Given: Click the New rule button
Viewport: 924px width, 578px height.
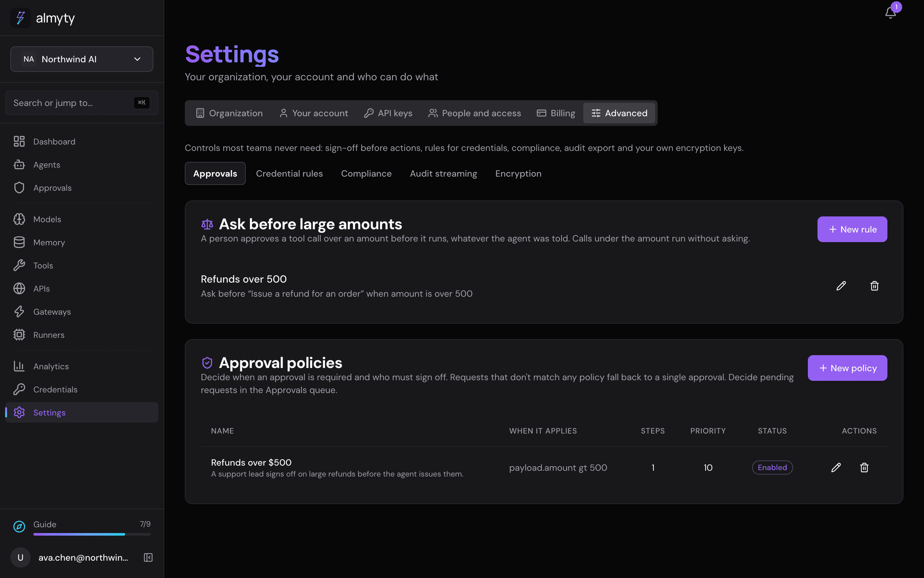Looking at the screenshot, I should coord(852,229).
